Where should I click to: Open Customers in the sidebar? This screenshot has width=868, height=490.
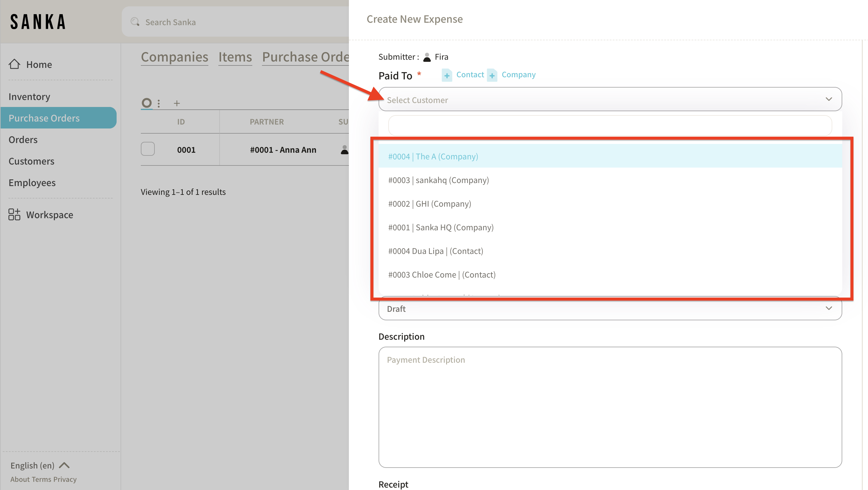pyautogui.click(x=31, y=161)
